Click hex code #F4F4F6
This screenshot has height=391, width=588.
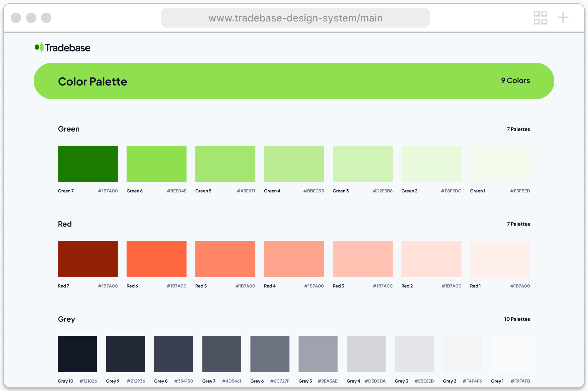(472, 381)
